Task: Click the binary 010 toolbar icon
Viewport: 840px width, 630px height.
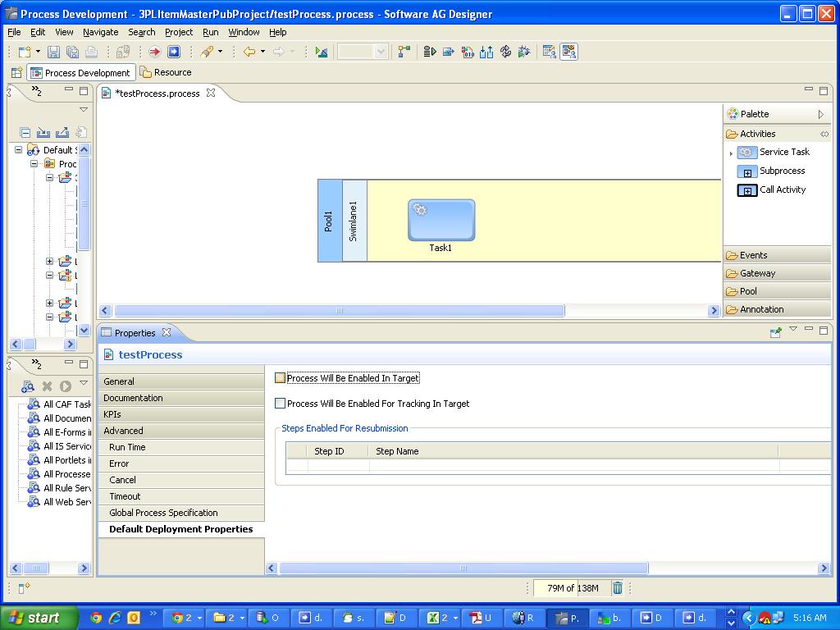Action: click(468, 52)
